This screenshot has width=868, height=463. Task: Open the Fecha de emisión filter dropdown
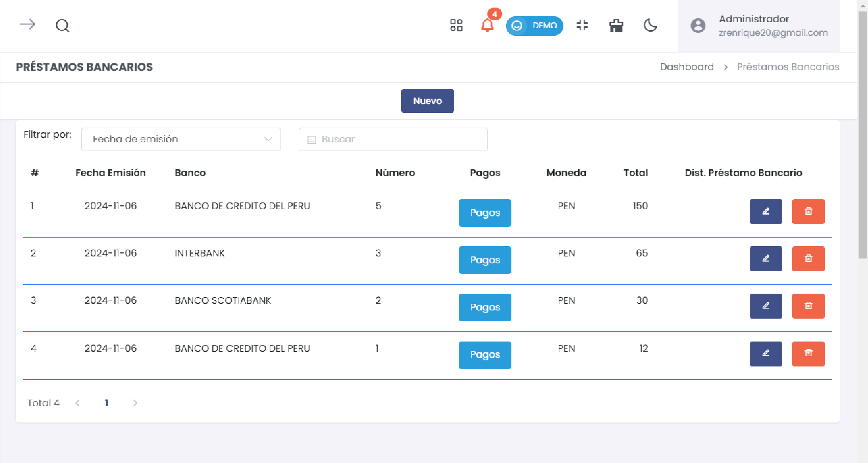181,139
